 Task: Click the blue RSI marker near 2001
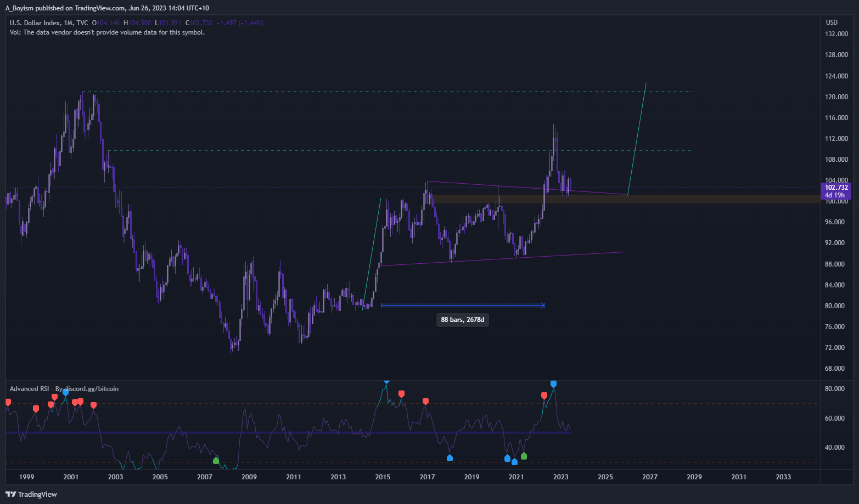coord(66,392)
